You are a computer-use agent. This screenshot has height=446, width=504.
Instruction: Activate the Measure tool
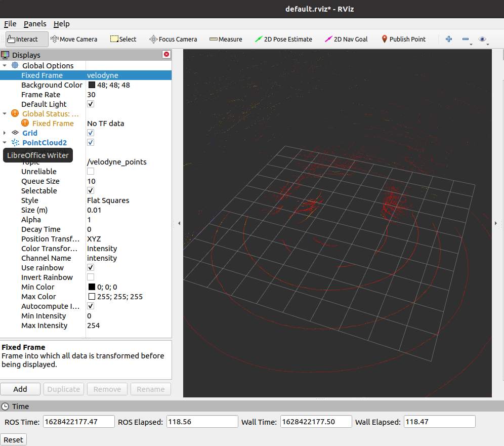tap(226, 39)
